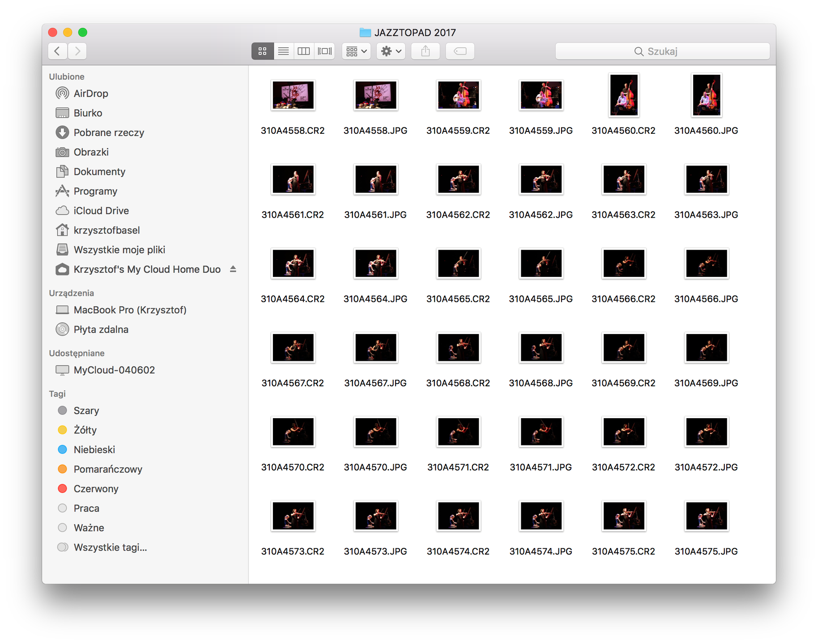This screenshot has width=818, height=644.
Task: Open Dokumenty in the sidebar
Action: coord(90,172)
